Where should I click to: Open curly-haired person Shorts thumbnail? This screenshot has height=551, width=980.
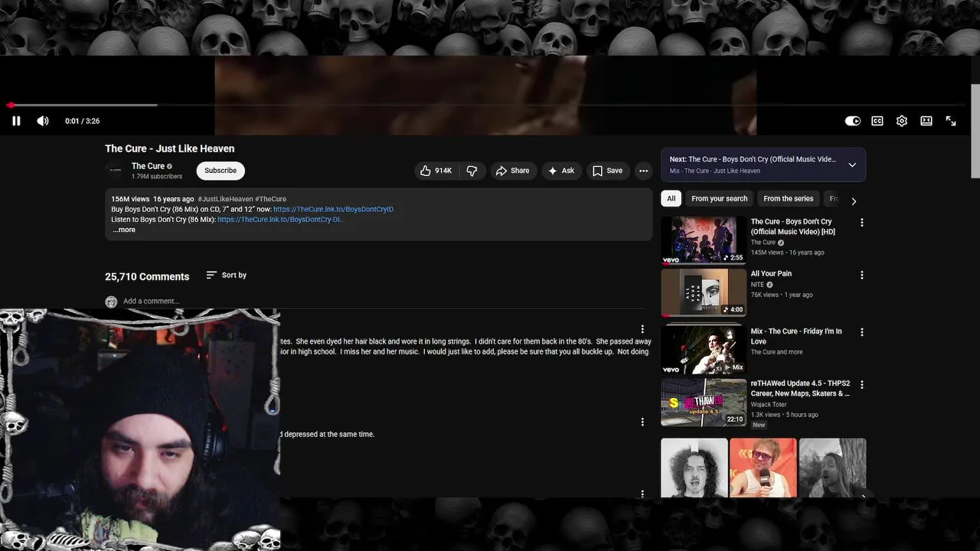[694, 468]
